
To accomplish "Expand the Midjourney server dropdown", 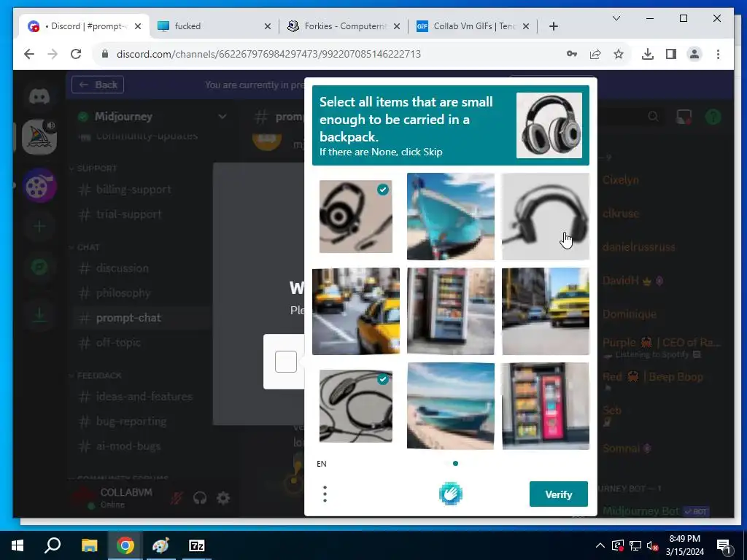I will [x=222, y=117].
